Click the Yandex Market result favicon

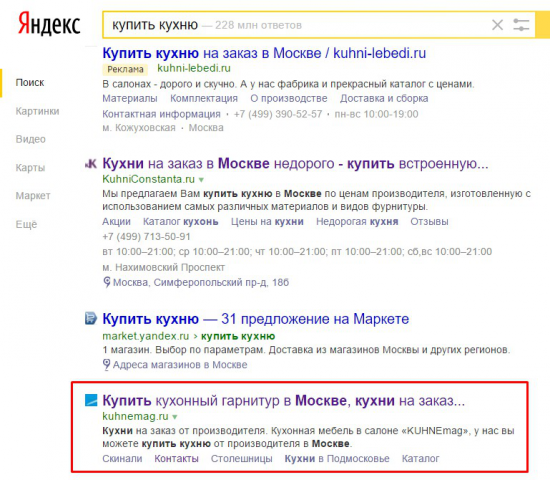(x=91, y=319)
